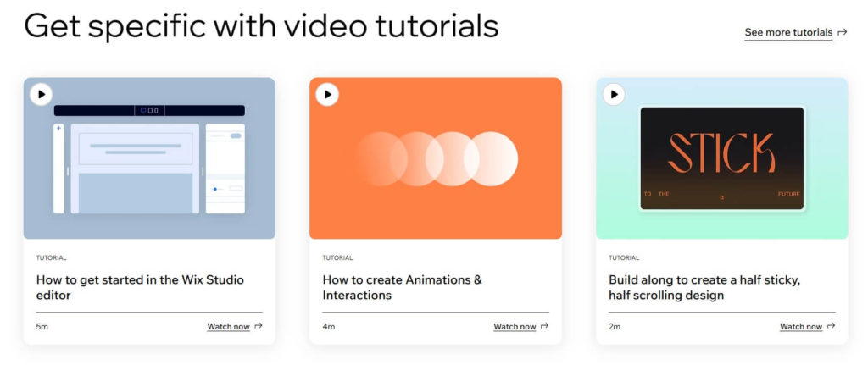
Task: Click arrow icon beside See more tutorials
Action: (x=842, y=33)
